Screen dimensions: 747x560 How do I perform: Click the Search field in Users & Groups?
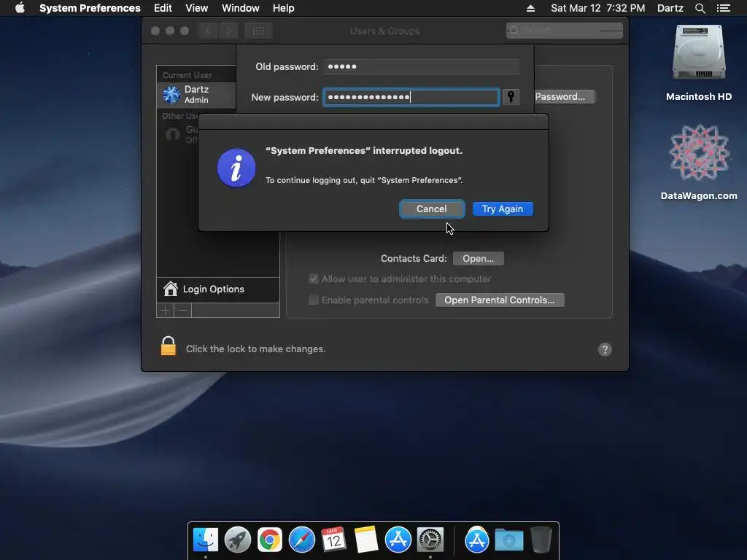pyautogui.click(x=565, y=31)
